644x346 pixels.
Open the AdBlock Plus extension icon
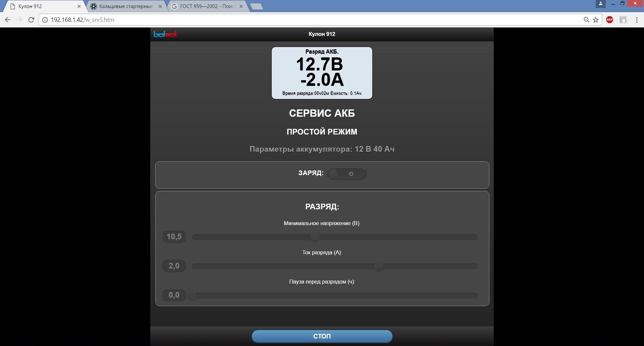coord(609,20)
